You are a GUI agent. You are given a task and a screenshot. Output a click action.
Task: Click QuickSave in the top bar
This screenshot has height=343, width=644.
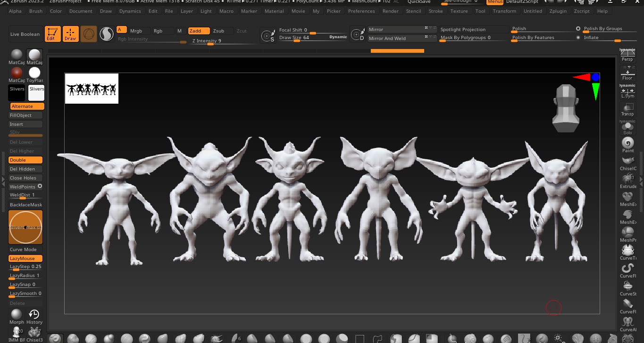(419, 2)
